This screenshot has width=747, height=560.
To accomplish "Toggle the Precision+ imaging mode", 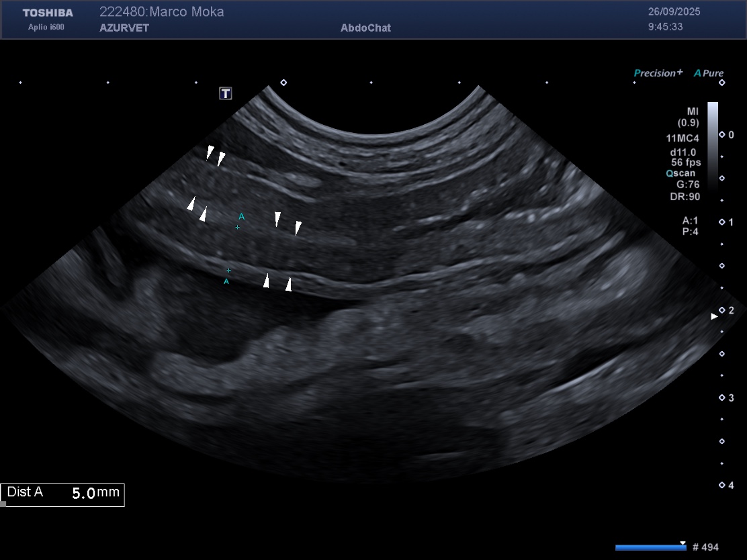I will (x=658, y=73).
